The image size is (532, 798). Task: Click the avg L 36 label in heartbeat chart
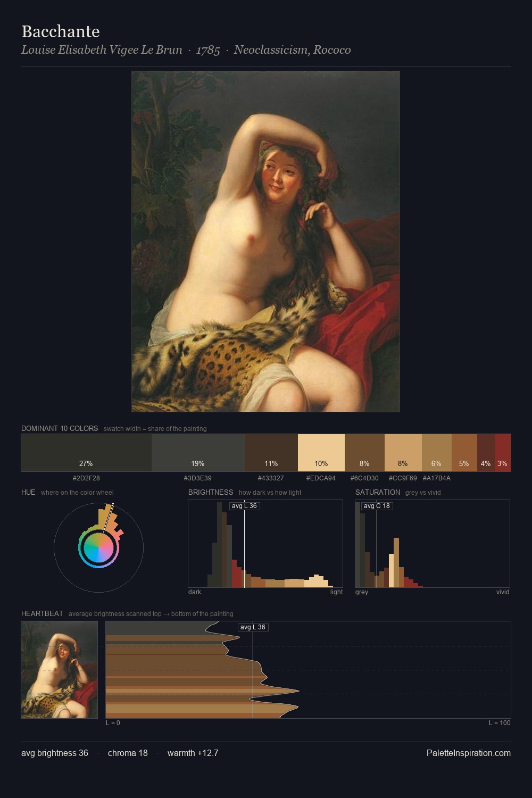point(253,627)
